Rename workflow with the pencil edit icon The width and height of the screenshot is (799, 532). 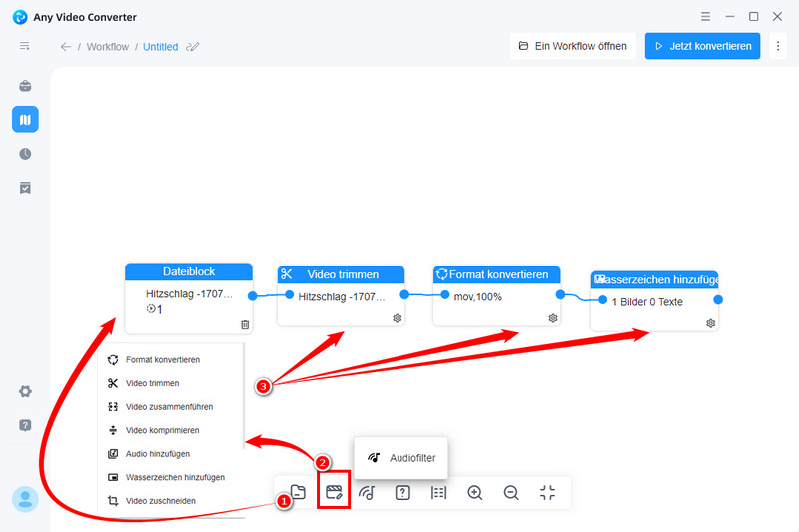click(x=193, y=47)
